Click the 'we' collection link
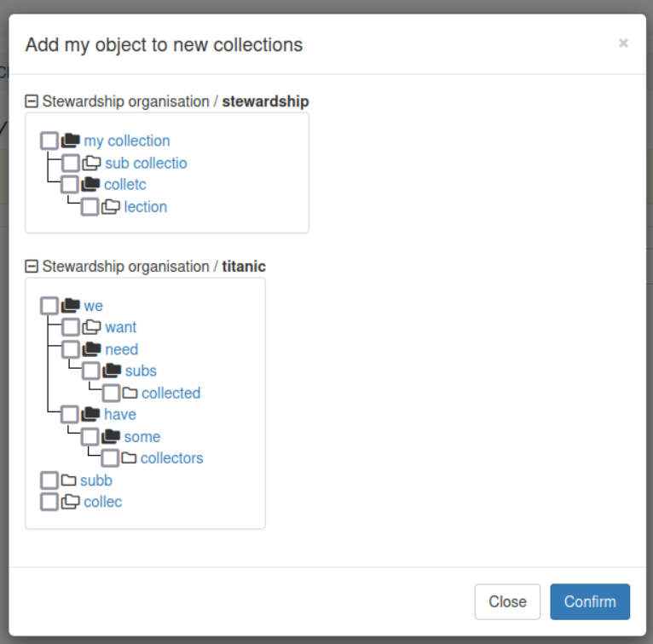Image resolution: width=653 pixels, height=644 pixels. [x=93, y=306]
